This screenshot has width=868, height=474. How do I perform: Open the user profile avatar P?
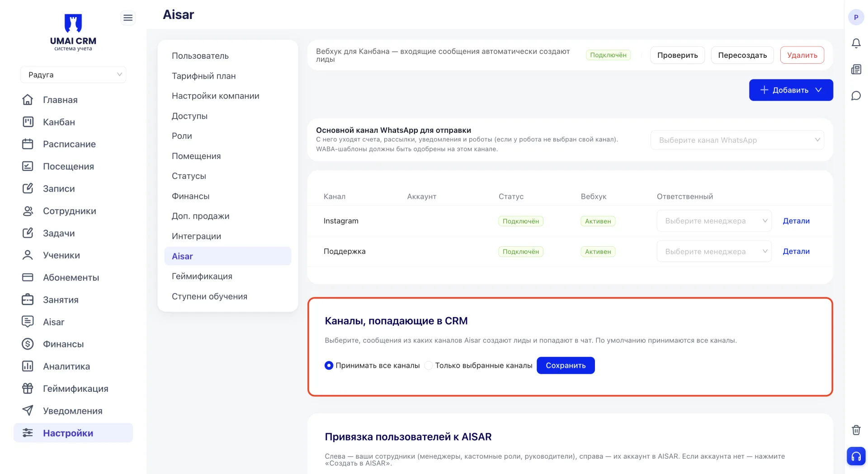(856, 17)
